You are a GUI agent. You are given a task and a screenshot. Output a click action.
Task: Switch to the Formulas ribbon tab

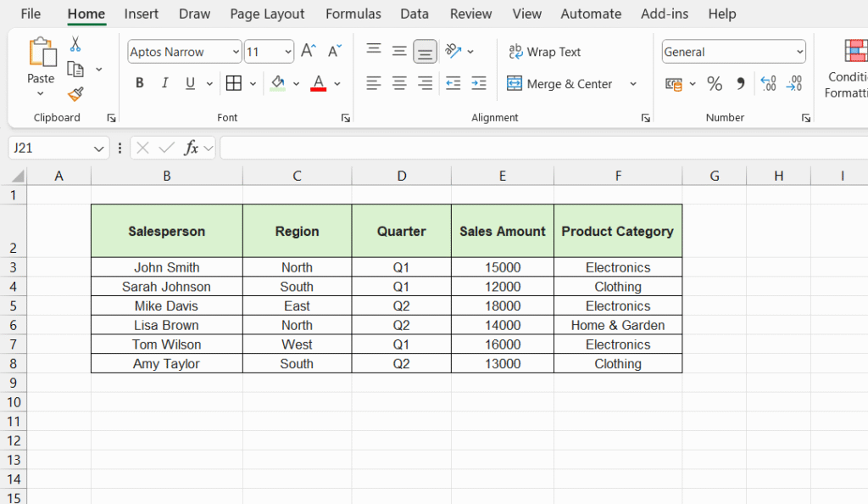coord(353,14)
